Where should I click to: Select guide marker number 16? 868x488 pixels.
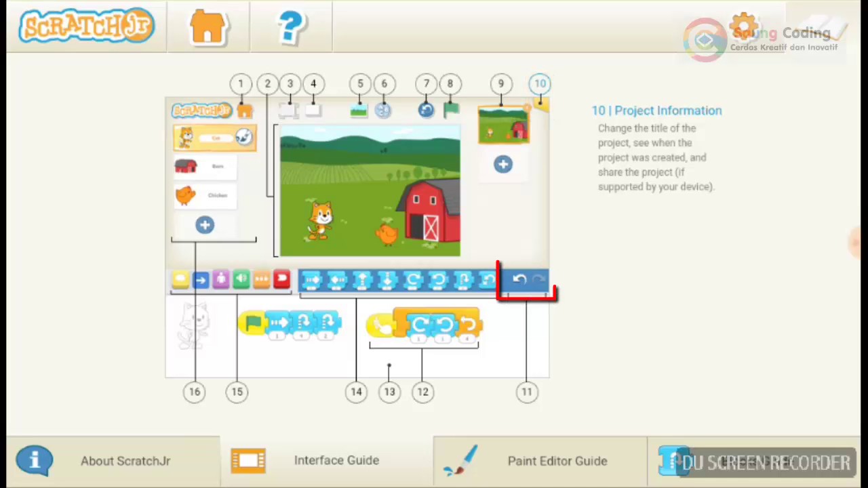click(x=195, y=392)
